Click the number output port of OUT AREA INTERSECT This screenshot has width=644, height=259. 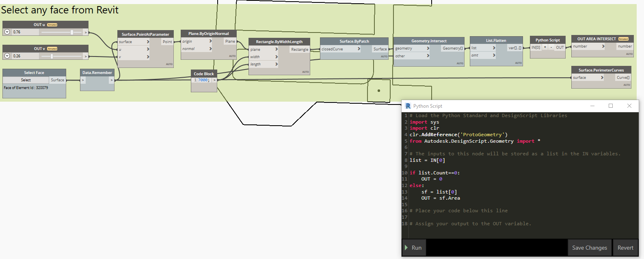point(625,46)
